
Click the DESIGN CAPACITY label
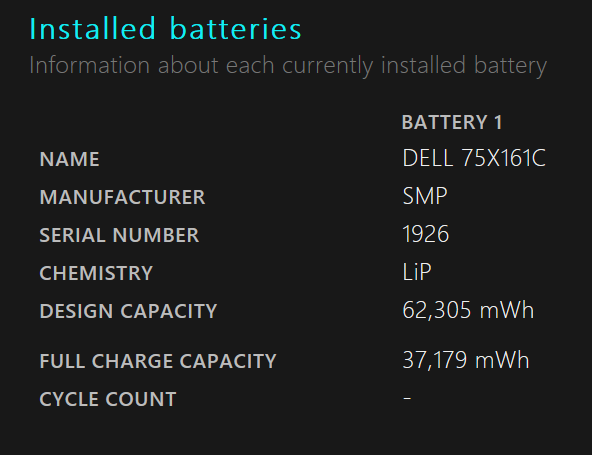(x=128, y=311)
